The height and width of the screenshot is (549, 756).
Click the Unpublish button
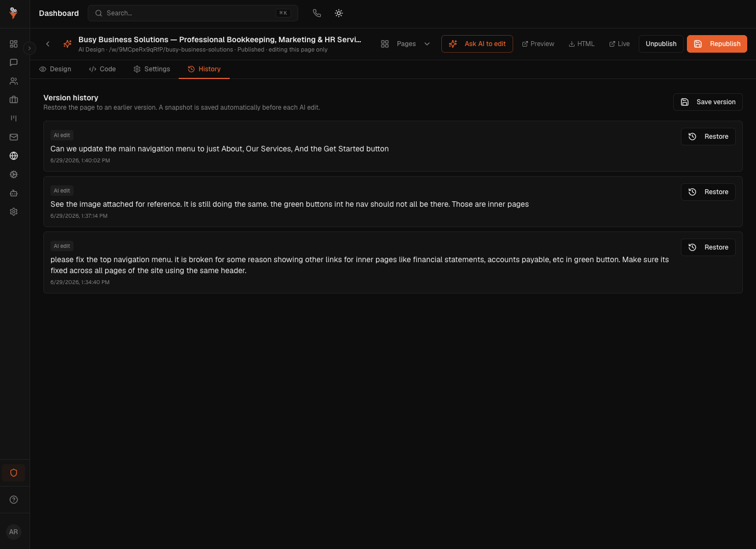click(661, 44)
